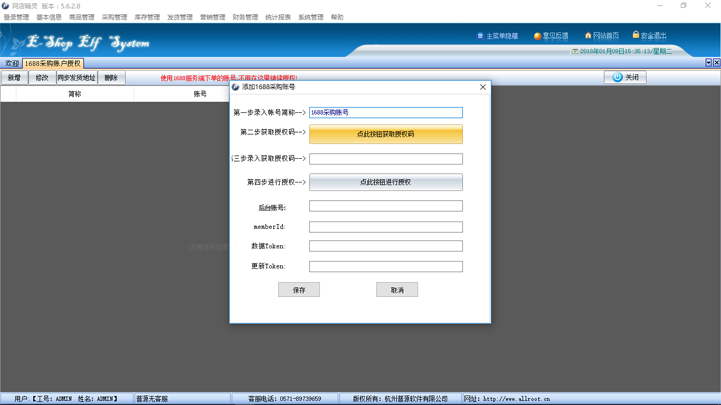Click the user info in status bar
The height and width of the screenshot is (405, 721).
click(x=66, y=399)
